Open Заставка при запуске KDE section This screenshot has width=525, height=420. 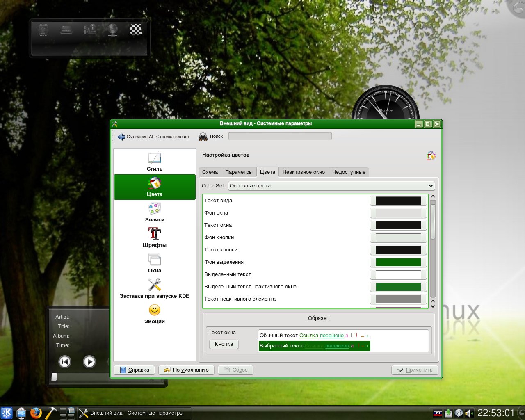click(x=155, y=289)
